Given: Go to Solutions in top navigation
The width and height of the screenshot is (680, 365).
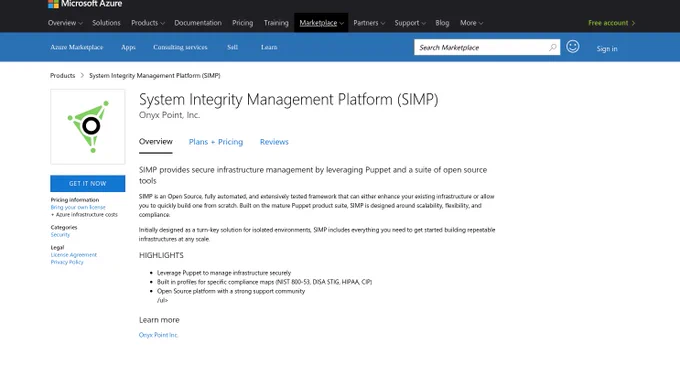Looking at the screenshot, I should [106, 23].
